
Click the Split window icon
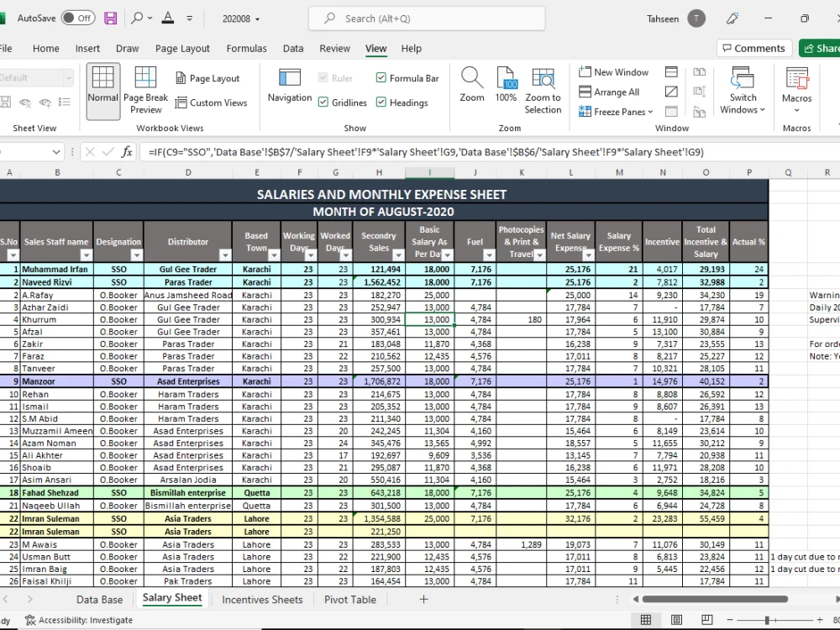click(x=671, y=71)
